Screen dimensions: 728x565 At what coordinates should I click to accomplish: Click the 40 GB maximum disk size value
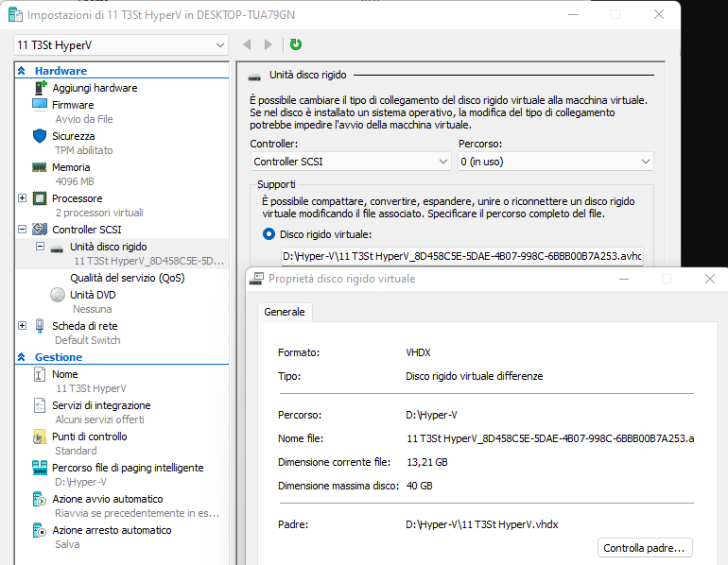[420, 486]
